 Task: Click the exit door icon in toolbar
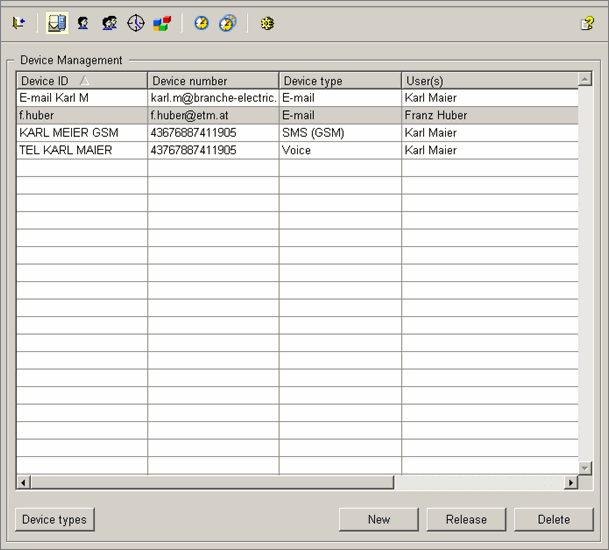19,23
